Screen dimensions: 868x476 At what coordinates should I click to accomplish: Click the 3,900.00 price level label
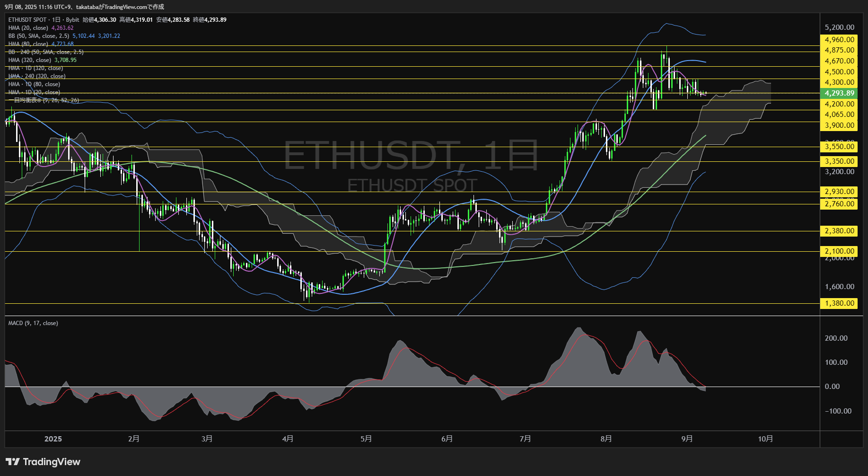(x=839, y=125)
